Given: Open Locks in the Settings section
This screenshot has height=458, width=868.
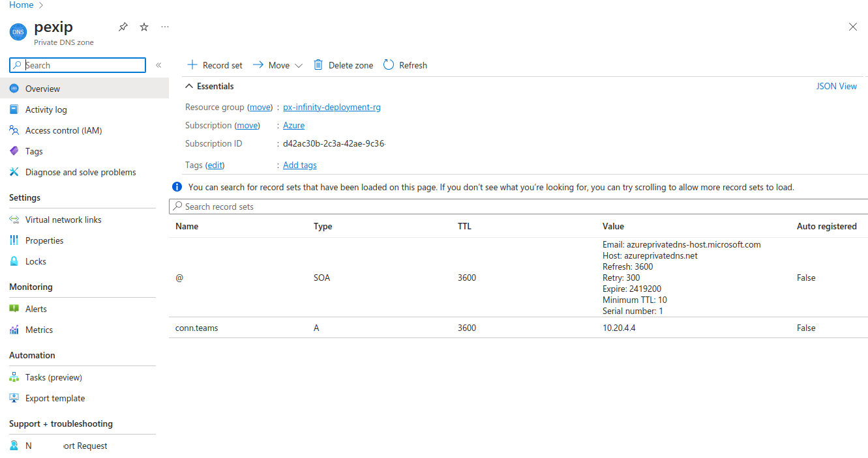Looking at the screenshot, I should (x=35, y=261).
